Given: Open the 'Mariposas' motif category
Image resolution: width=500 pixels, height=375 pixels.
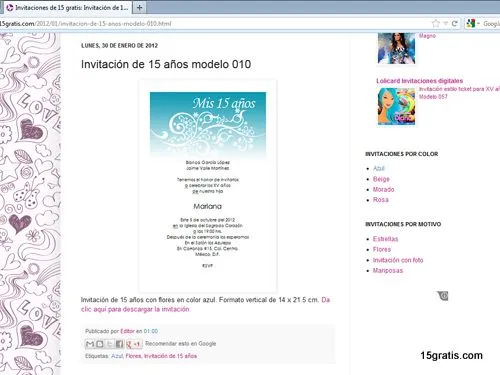Looking at the screenshot, I should [x=388, y=270].
